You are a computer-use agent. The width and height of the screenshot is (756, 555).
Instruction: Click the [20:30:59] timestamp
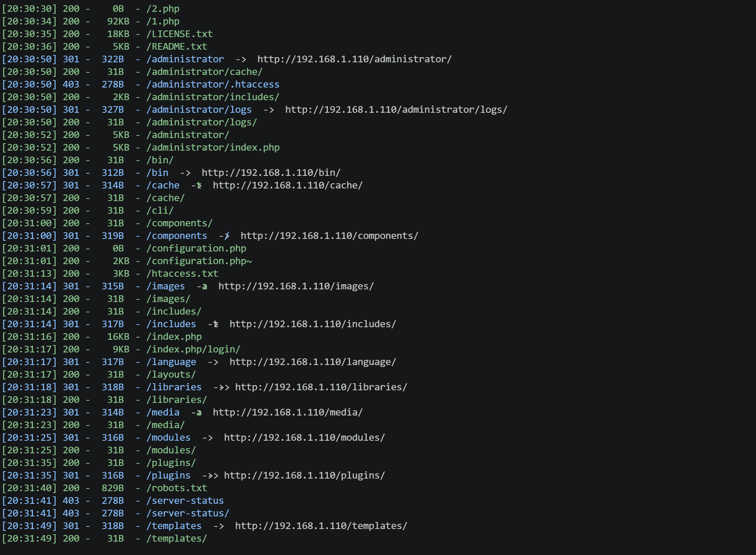coord(29,211)
